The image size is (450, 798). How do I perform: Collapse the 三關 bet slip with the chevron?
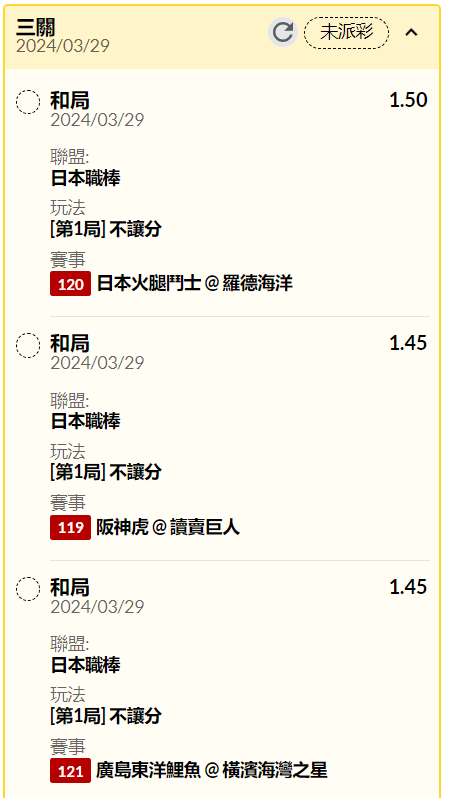pos(411,33)
